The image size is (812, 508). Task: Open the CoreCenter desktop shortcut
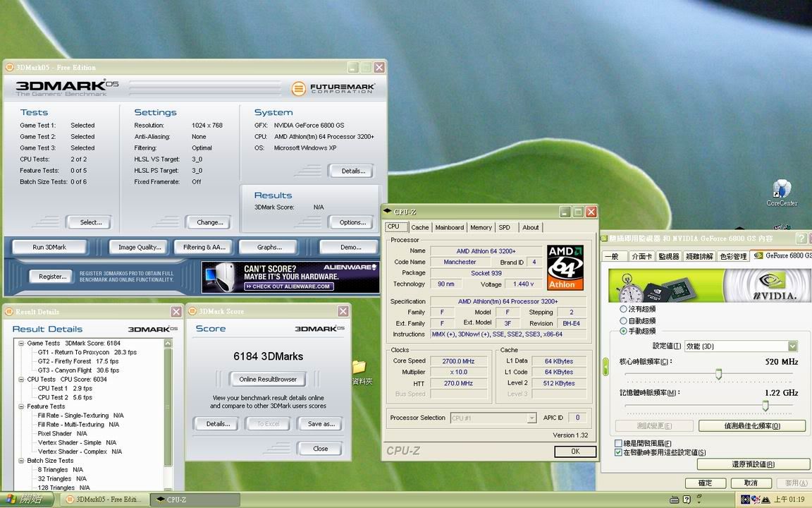[781, 190]
